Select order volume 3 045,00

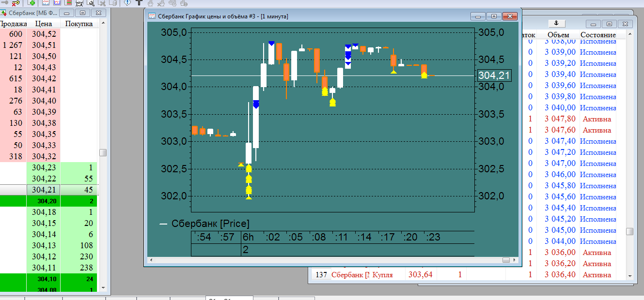560,230
